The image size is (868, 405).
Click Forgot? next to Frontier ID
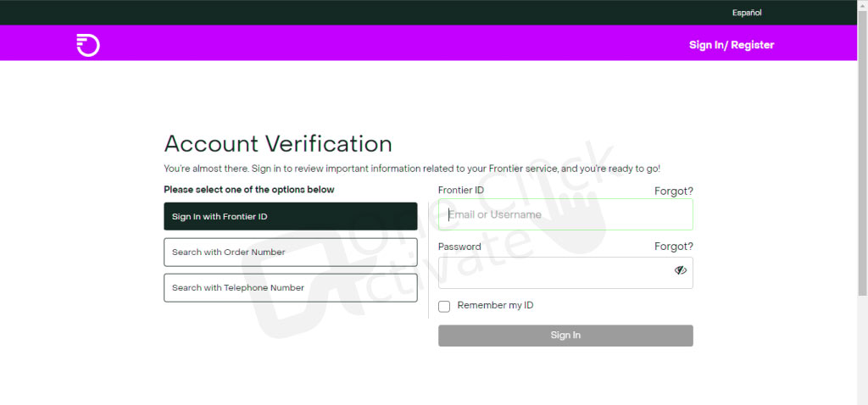tap(674, 191)
